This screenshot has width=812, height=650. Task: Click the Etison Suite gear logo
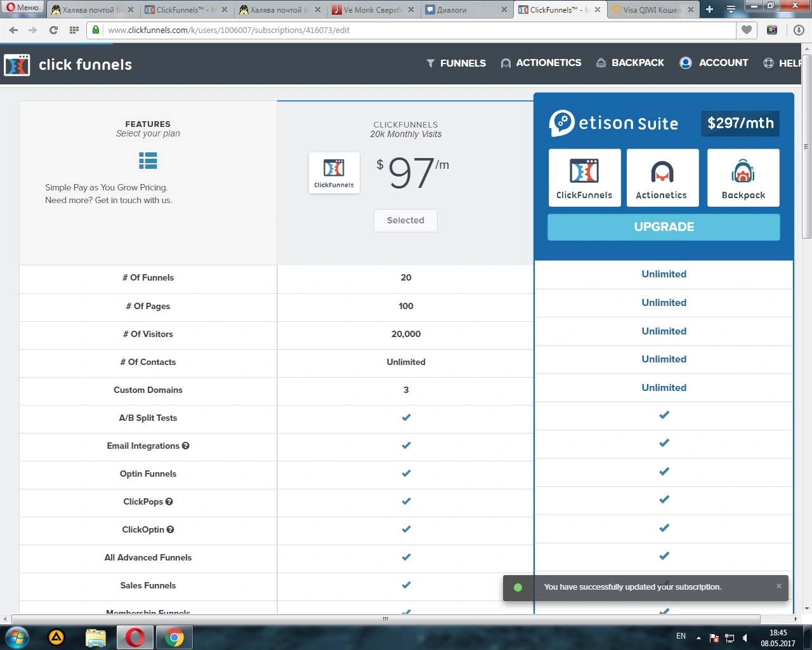[x=562, y=123]
